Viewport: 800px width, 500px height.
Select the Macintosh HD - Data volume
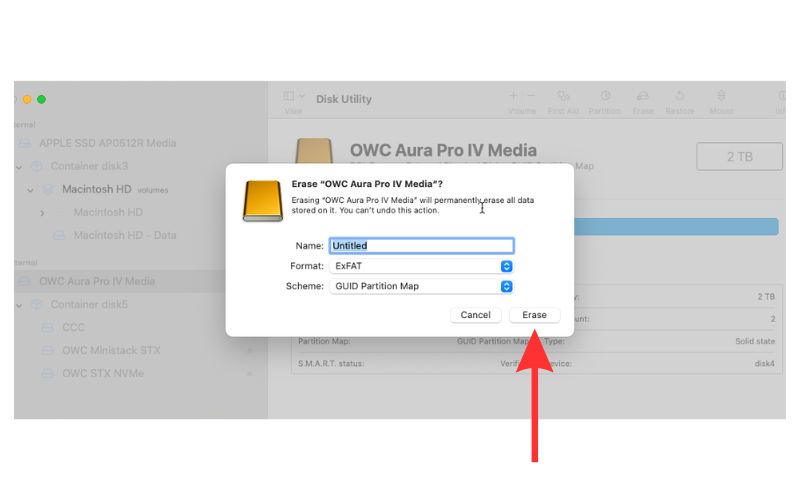pos(124,236)
